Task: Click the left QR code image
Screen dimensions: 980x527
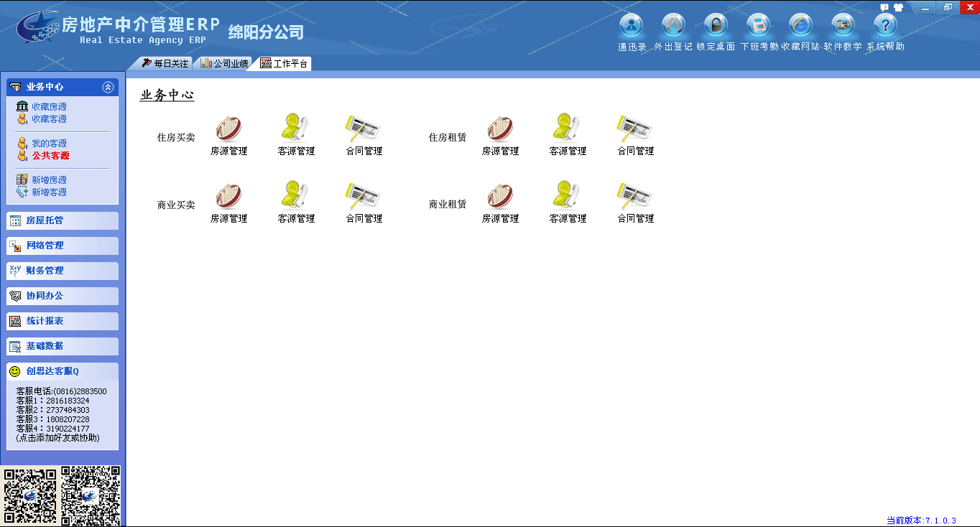Action: [29, 495]
